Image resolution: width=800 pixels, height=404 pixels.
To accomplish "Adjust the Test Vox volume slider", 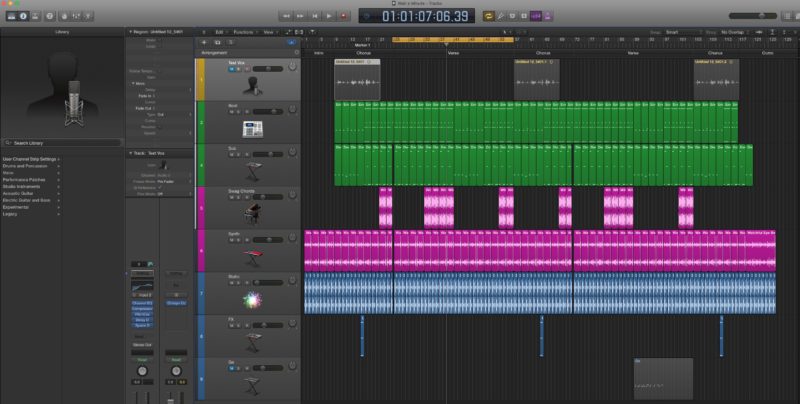I will (x=268, y=69).
